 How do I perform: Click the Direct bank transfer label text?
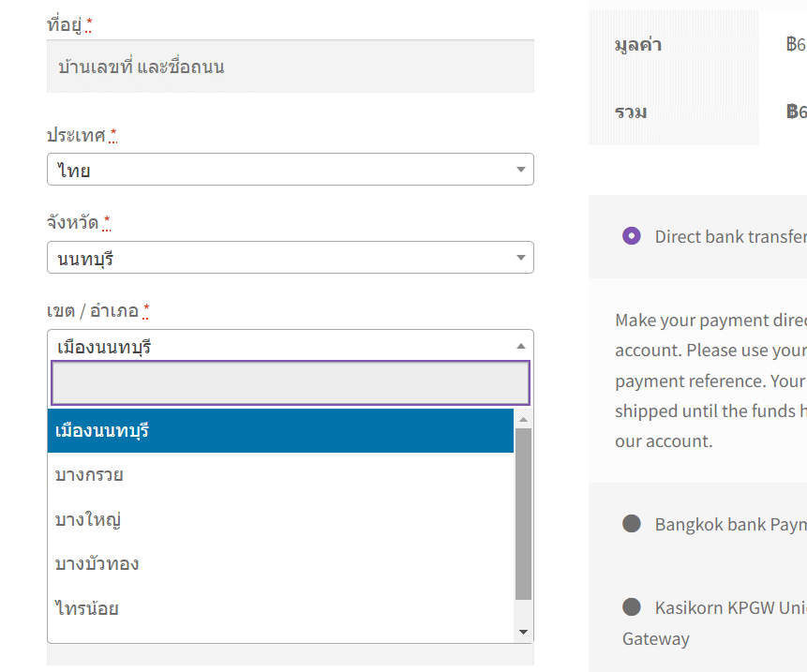729,236
